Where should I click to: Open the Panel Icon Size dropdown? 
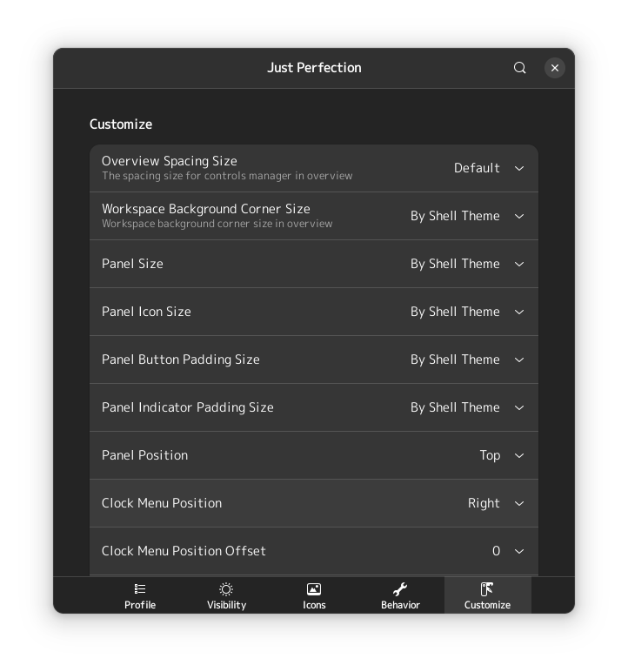[518, 312]
